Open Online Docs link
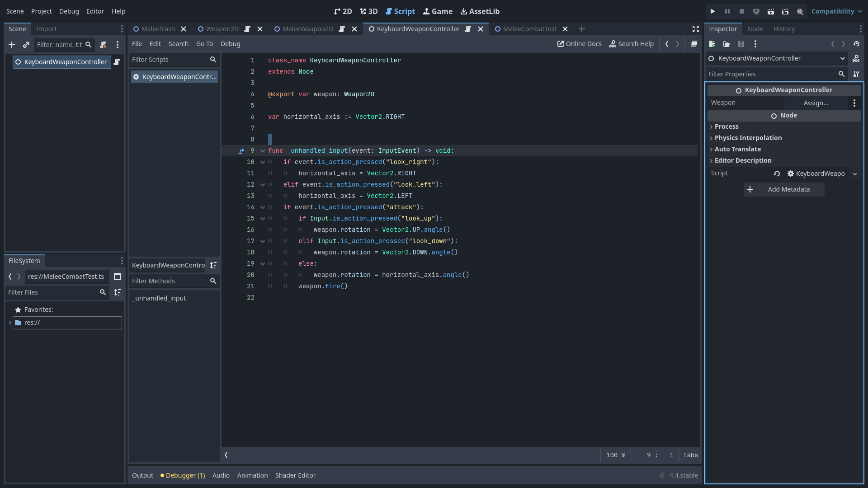Image resolution: width=868 pixels, height=488 pixels. 580,44
